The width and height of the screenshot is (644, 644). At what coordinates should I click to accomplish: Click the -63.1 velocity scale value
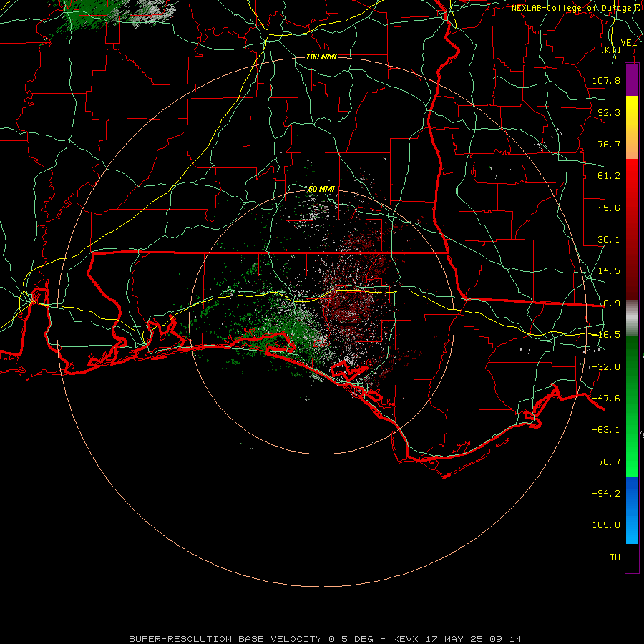[606, 430]
